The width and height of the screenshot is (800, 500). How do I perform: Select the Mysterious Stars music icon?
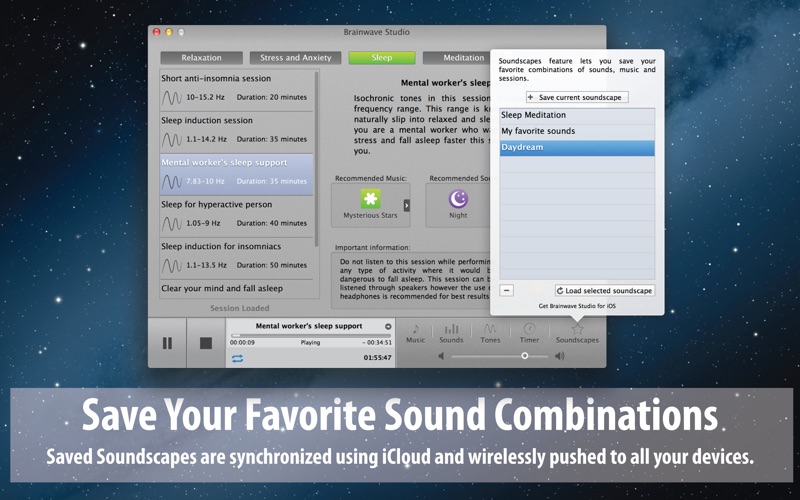(x=370, y=198)
